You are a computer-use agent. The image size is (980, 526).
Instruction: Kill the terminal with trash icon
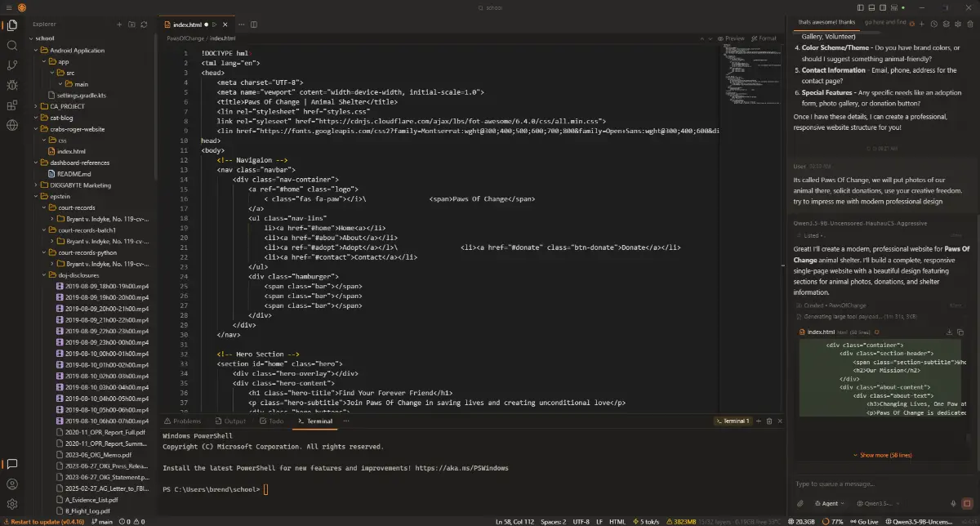768,421
